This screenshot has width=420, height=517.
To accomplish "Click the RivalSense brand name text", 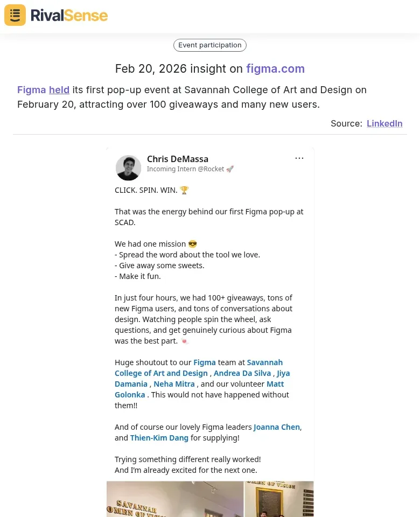I will pos(69,15).
